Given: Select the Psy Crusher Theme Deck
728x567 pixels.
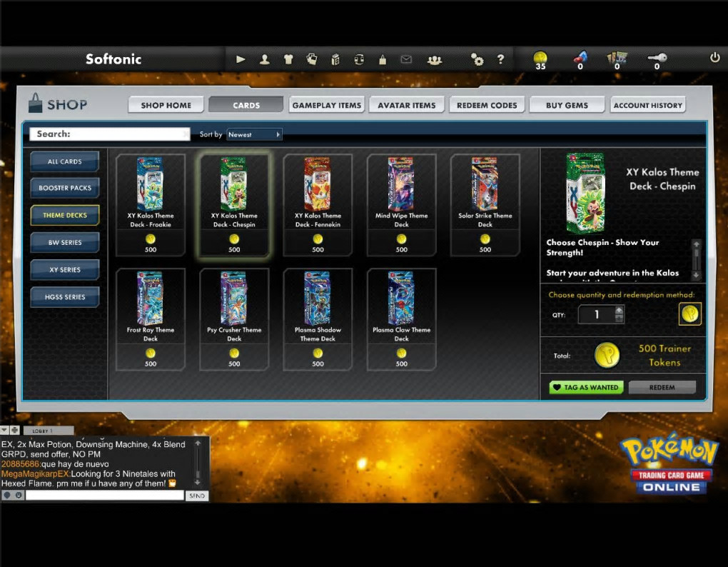Looking at the screenshot, I should coord(234,319).
